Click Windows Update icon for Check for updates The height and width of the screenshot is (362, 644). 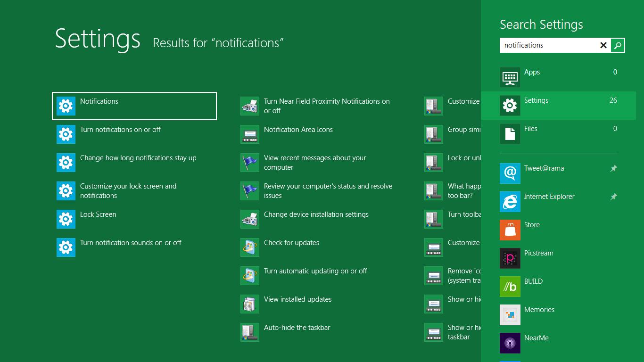coord(250,247)
